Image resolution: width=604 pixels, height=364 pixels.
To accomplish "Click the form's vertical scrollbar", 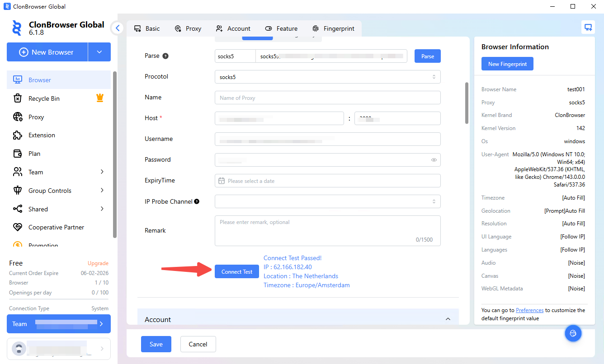I will click(x=467, y=103).
